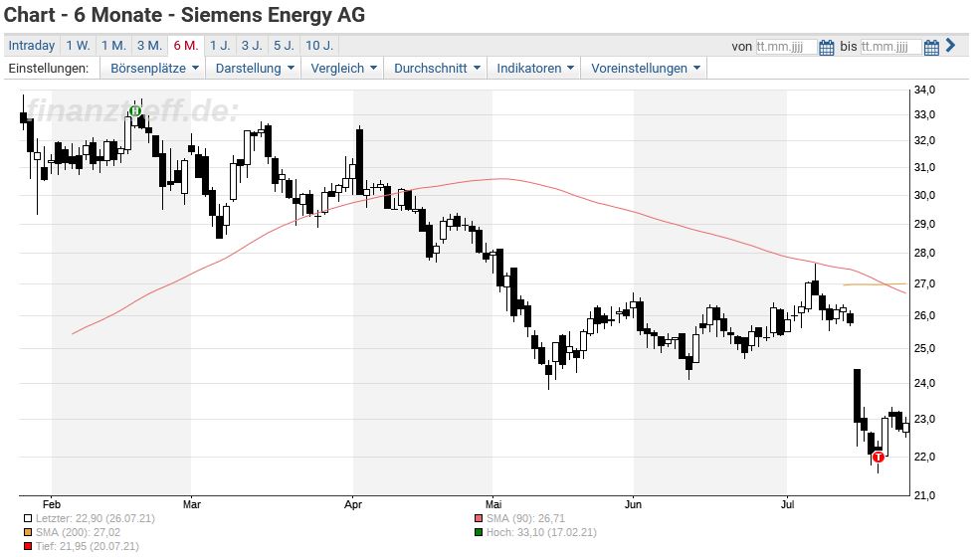Click the '30,0' price axis label
Viewport: 980px width, 557px height.
(925, 195)
